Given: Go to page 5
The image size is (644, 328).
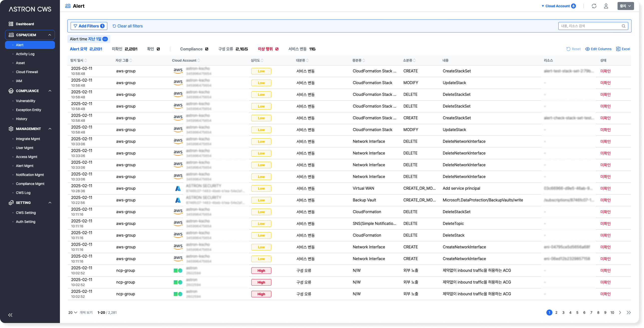Looking at the screenshot, I should click(x=577, y=313).
